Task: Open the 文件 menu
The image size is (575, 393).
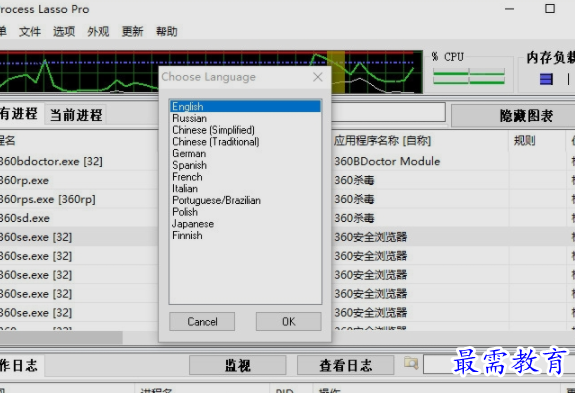Action: tap(30, 32)
